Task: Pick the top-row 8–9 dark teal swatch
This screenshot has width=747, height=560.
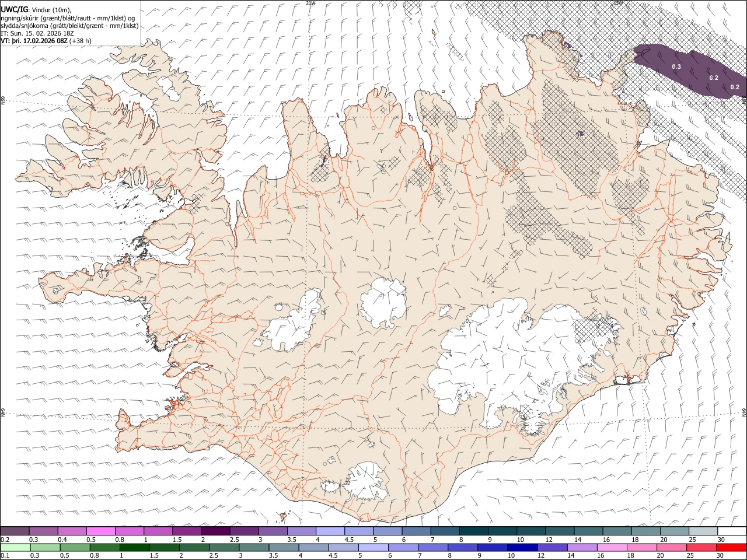Action: tap(473, 531)
